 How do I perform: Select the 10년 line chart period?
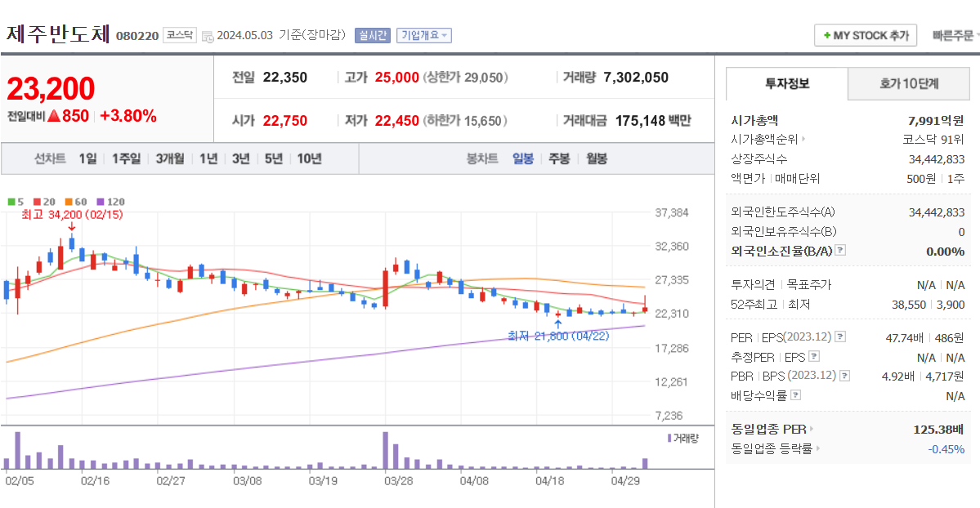309,158
